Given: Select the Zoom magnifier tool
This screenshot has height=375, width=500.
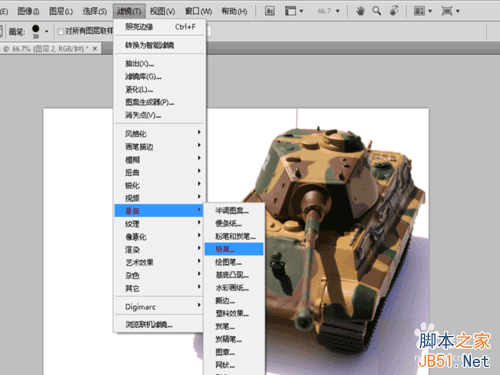Looking at the screenshot, I should coord(377,11).
